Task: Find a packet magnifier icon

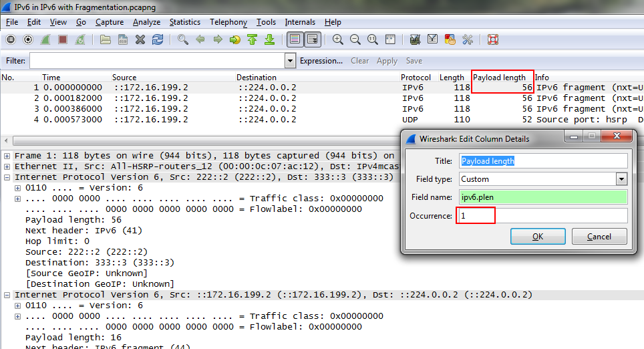Action: (183, 39)
